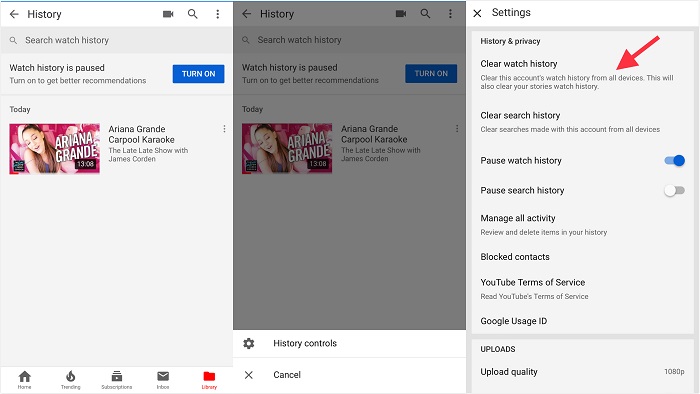
Task: Open Google Usage ID
Action: coord(583,321)
